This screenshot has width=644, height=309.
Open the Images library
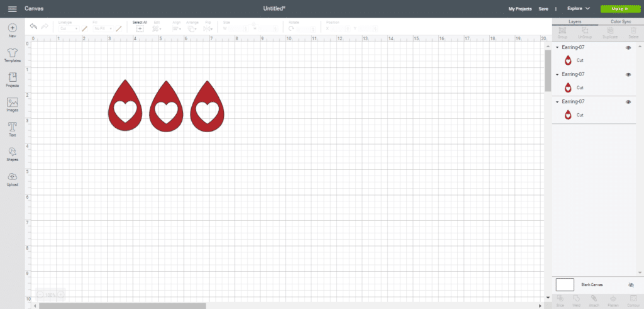pos(12,103)
